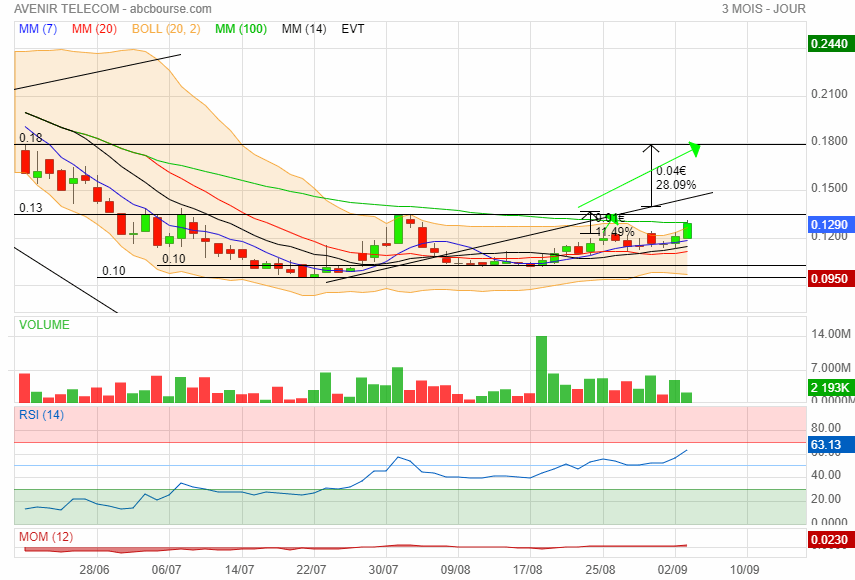855x580 pixels.
Task: Click the 02/09 date label
Action: [x=672, y=570]
